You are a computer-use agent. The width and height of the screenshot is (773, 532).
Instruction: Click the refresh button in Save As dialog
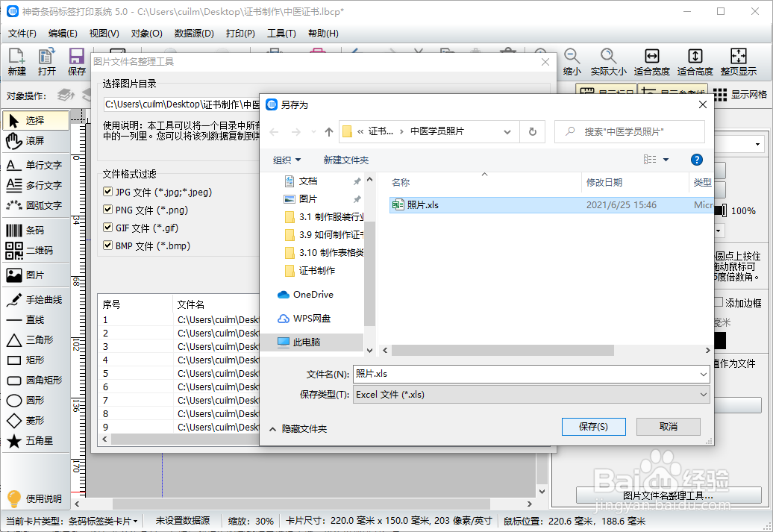(x=533, y=131)
